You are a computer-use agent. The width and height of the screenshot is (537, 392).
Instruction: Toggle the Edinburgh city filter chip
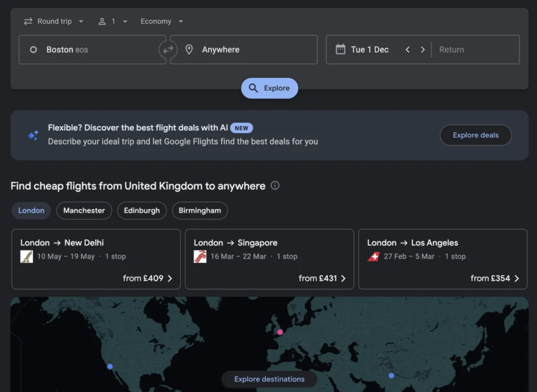(142, 210)
